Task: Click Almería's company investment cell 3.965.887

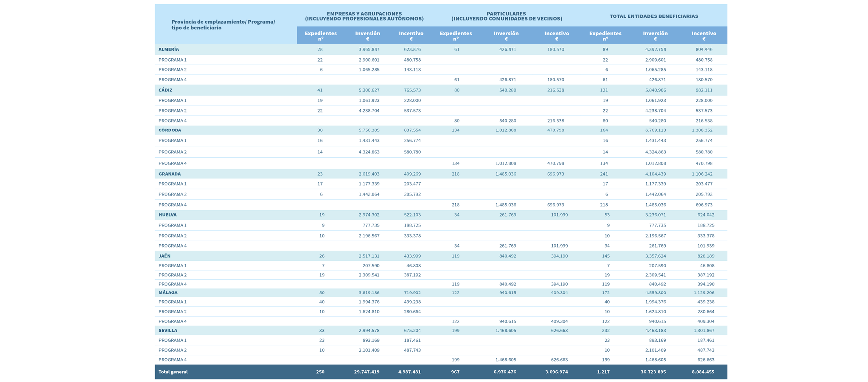Action: click(x=369, y=49)
